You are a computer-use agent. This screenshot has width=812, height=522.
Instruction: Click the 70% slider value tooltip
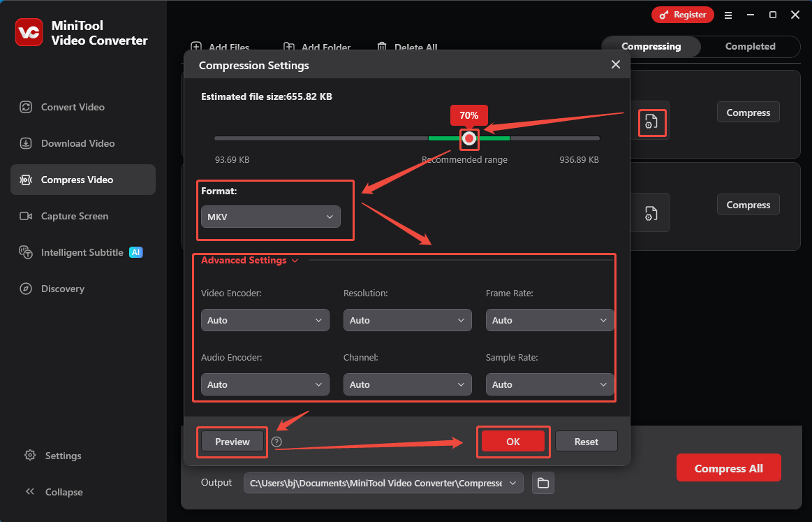point(468,115)
